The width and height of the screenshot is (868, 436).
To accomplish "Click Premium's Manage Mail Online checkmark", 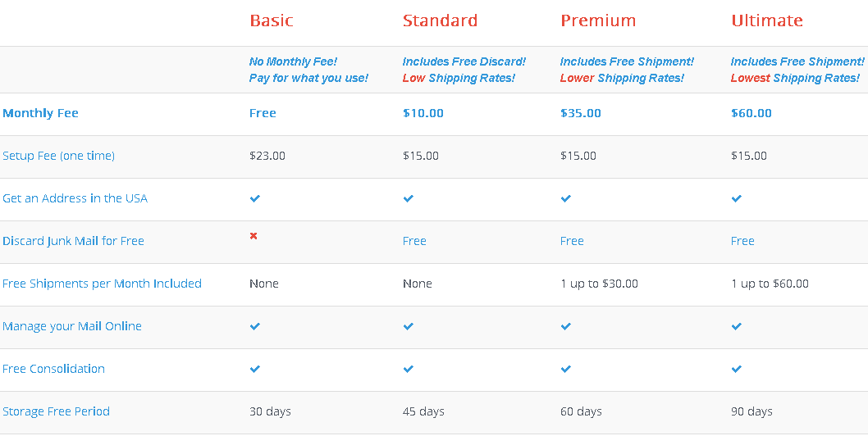I will (566, 326).
